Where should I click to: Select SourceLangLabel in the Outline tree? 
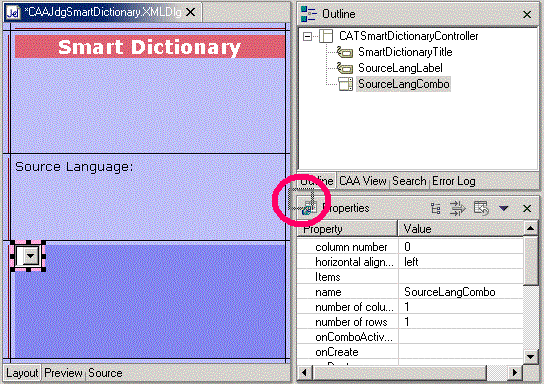click(x=400, y=68)
